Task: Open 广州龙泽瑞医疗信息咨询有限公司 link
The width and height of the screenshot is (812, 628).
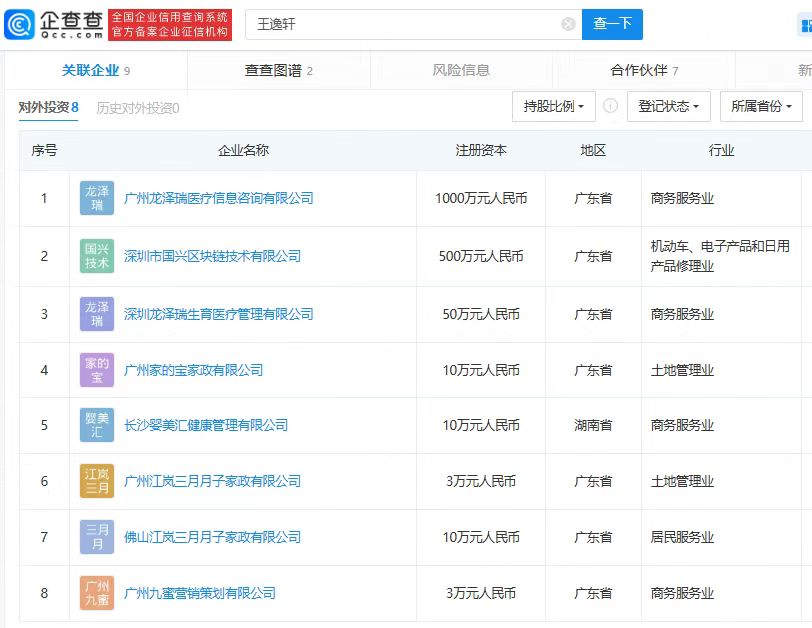Action: (x=219, y=198)
